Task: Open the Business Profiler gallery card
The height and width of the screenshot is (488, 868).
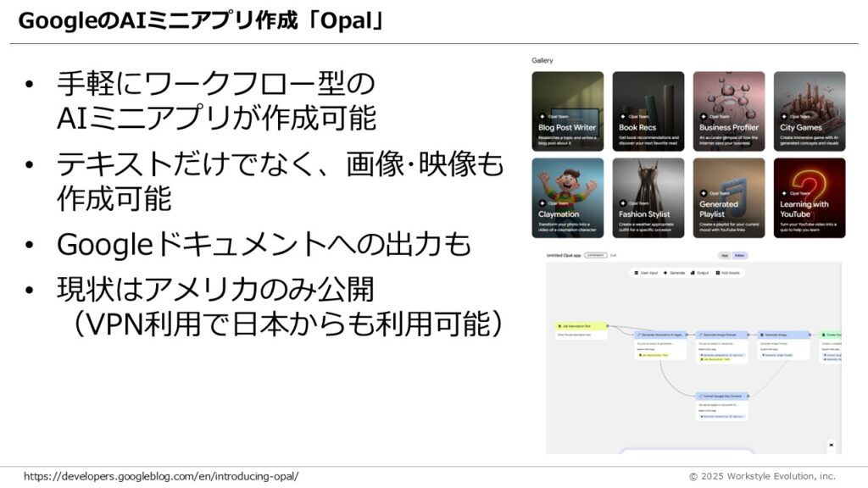Action: tap(729, 111)
